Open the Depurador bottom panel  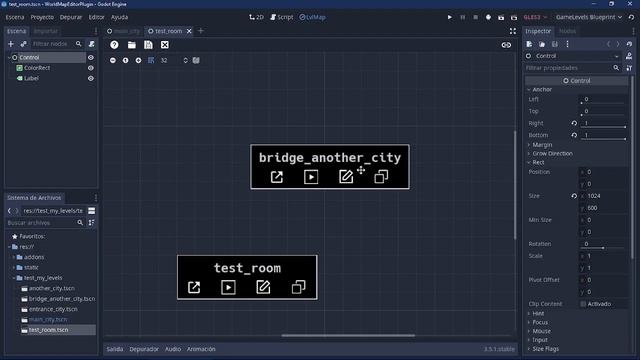pos(144,349)
